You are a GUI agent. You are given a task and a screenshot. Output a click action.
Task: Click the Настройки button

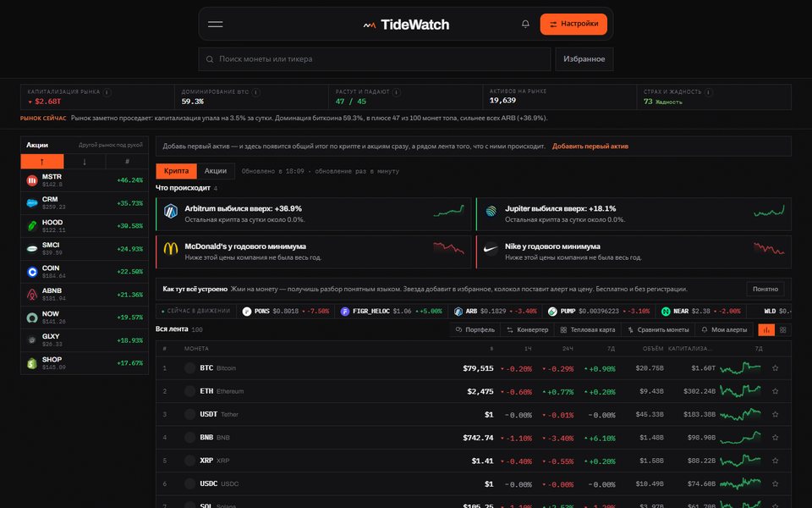coord(573,25)
